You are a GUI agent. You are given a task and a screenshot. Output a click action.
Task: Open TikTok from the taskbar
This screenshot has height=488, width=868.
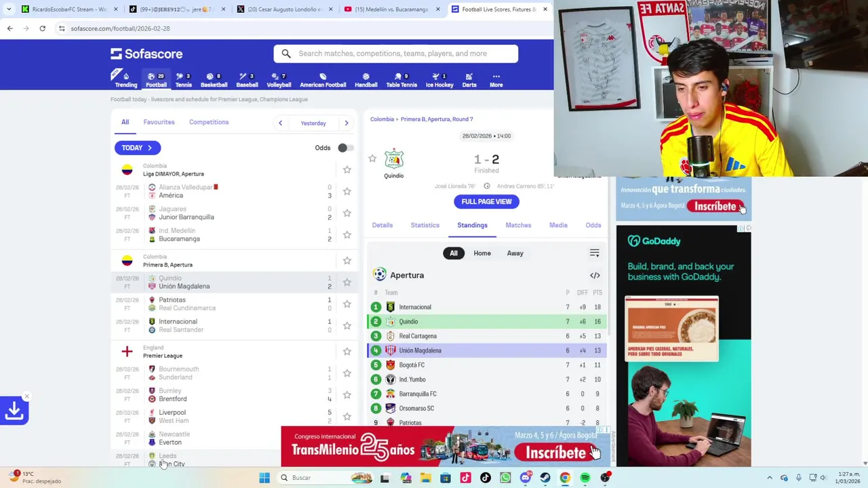click(x=486, y=478)
